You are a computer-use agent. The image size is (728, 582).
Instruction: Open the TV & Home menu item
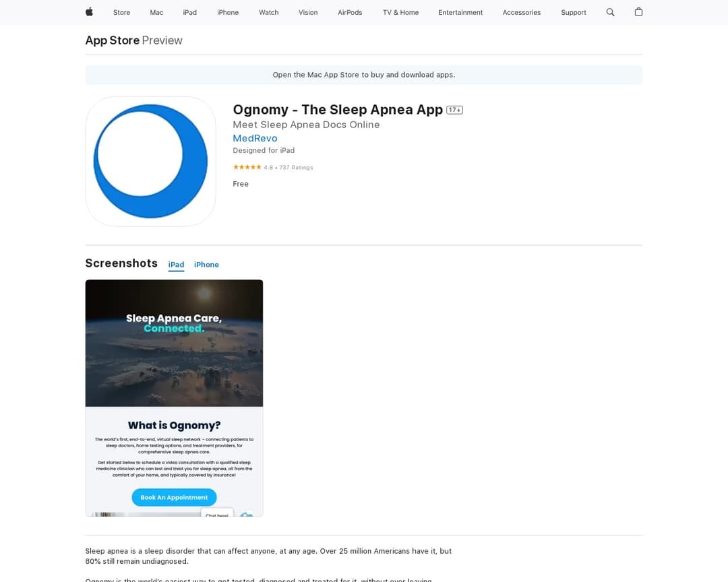tap(400, 12)
